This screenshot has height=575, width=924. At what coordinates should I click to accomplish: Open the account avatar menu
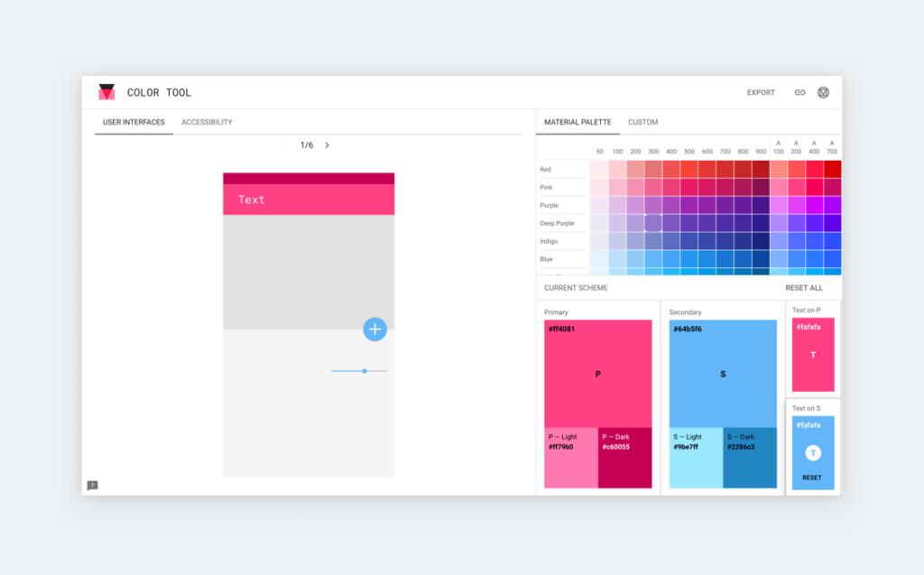click(823, 92)
